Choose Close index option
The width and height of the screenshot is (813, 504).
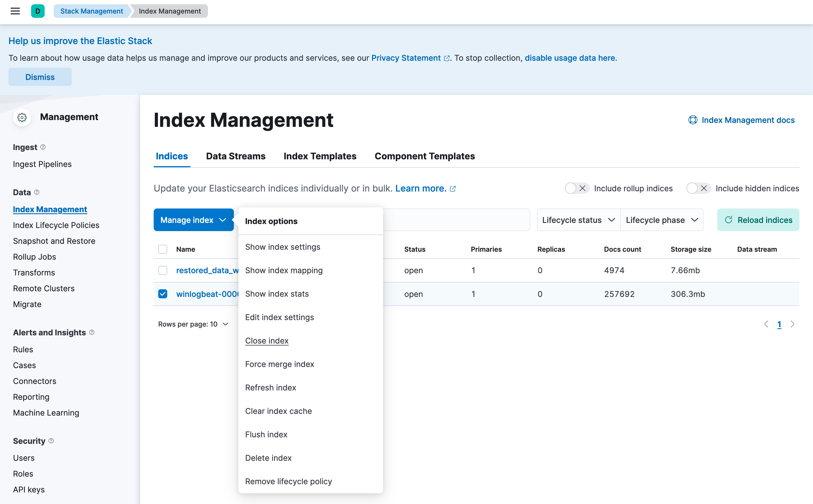[x=310, y=341]
